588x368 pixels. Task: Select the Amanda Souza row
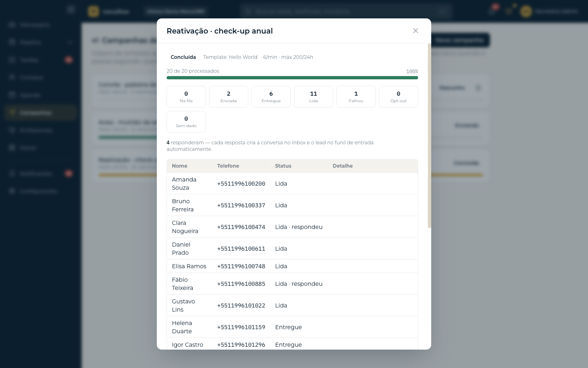[x=292, y=184]
